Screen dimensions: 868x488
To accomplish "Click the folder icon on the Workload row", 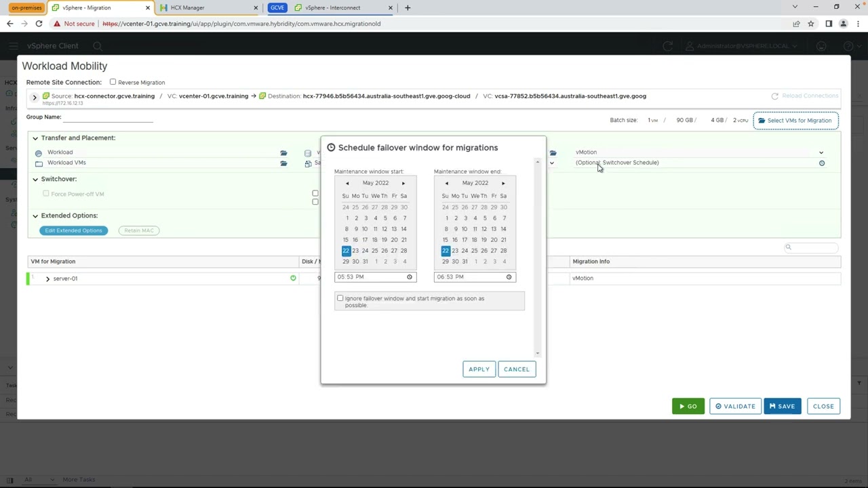I will click(283, 152).
